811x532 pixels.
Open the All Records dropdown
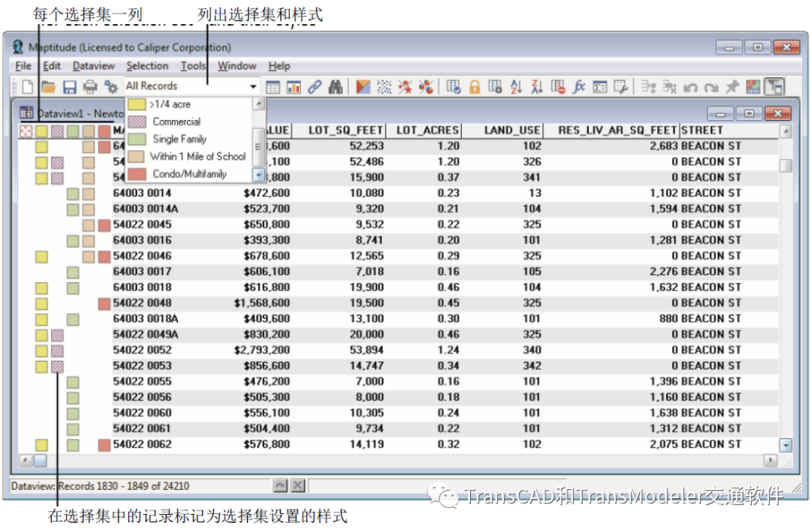point(253,86)
